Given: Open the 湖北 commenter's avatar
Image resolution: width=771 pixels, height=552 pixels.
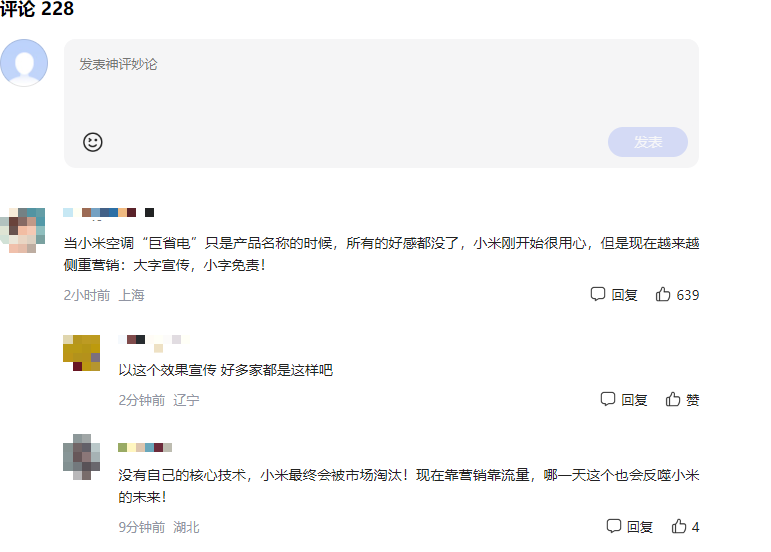Looking at the screenshot, I should pos(81,457).
